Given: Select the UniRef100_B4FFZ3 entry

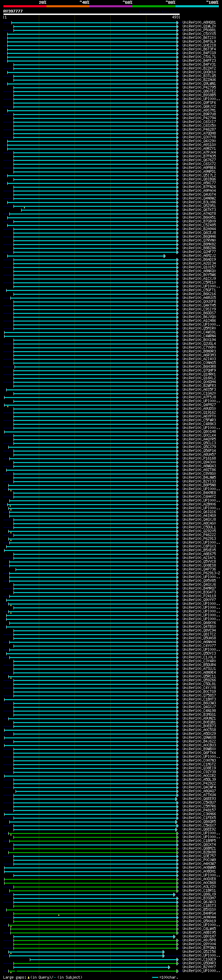Looking at the screenshot, I should pos(199,60).
